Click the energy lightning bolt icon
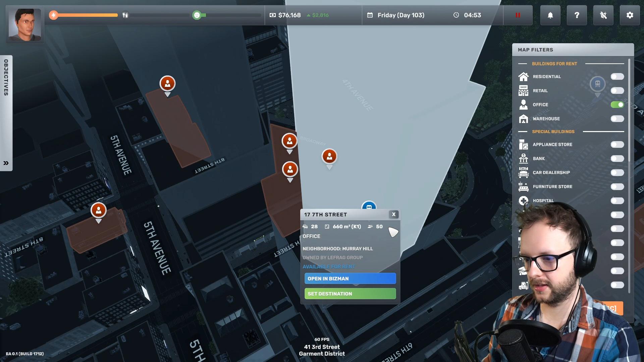The image size is (644, 362). [54, 15]
